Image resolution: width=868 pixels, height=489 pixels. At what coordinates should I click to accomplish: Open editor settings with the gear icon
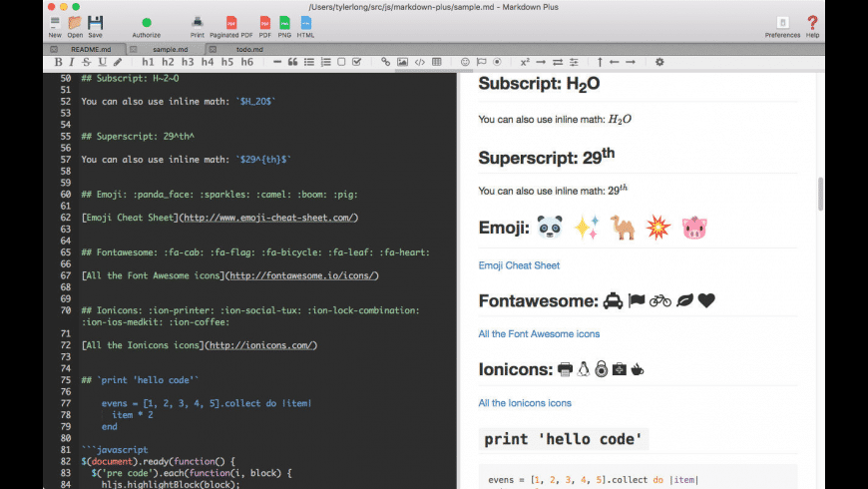[659, 62]
